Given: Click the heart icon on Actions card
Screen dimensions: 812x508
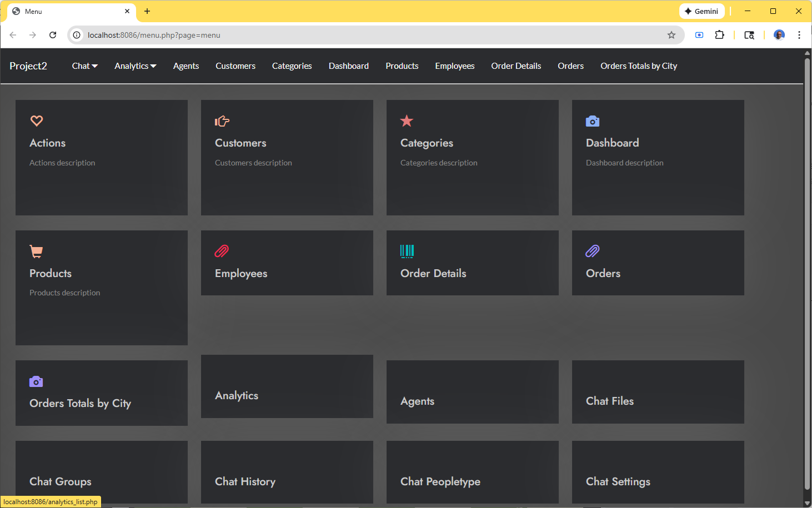Looking at the screenshot, I should [37, 121].
